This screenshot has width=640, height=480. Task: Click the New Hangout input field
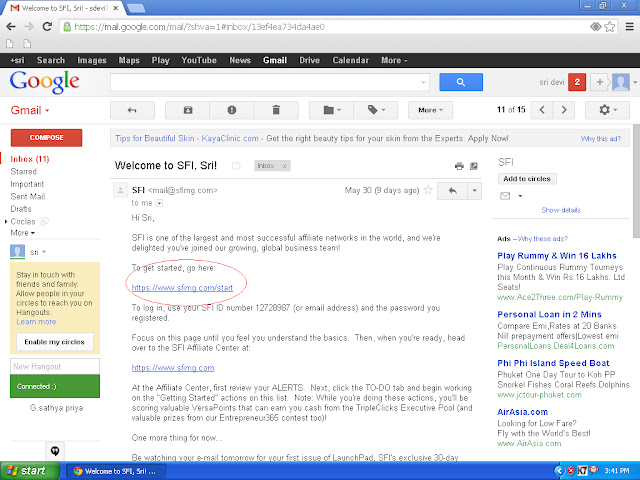pos(55,367)
